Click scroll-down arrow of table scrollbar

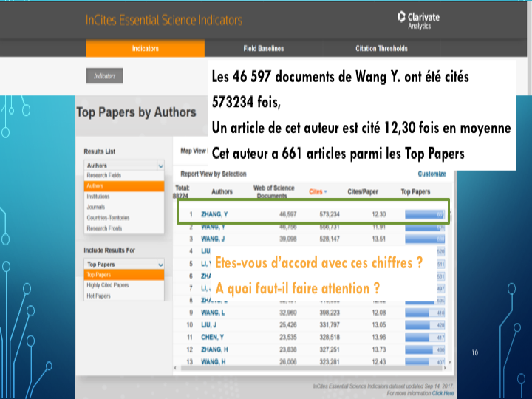click(450, 362)
